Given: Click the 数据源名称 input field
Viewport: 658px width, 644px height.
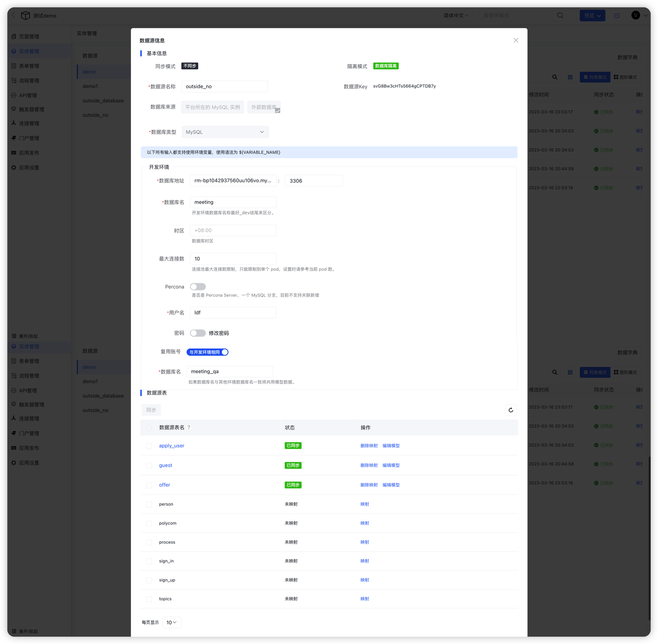Looking at the screenshot, I should coord(224,87).
